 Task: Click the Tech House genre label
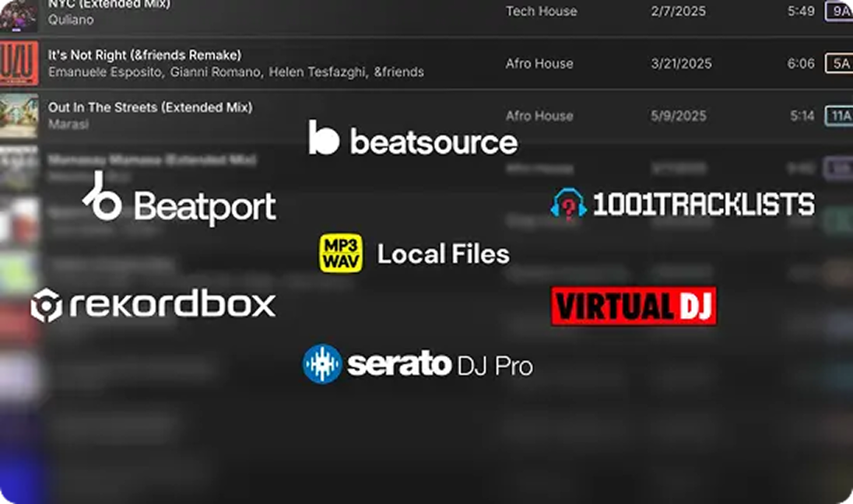coord(541,11)
